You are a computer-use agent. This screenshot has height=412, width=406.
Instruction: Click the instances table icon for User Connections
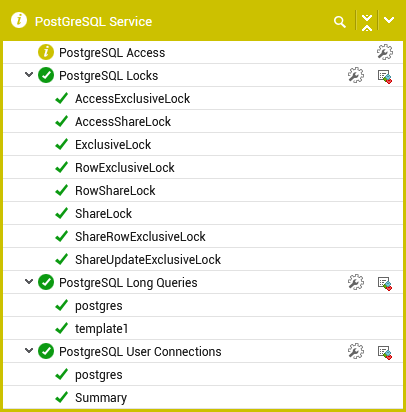click(385, 352)
